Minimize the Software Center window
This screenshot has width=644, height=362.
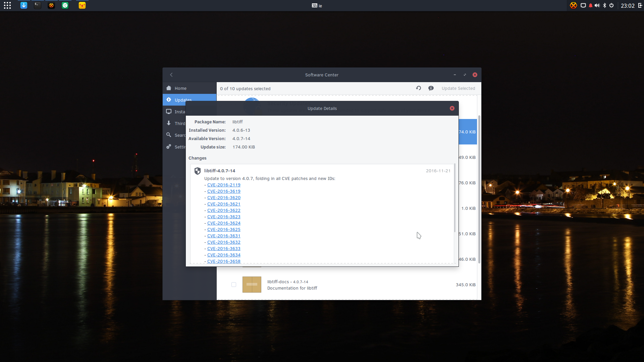coord(455,75)
